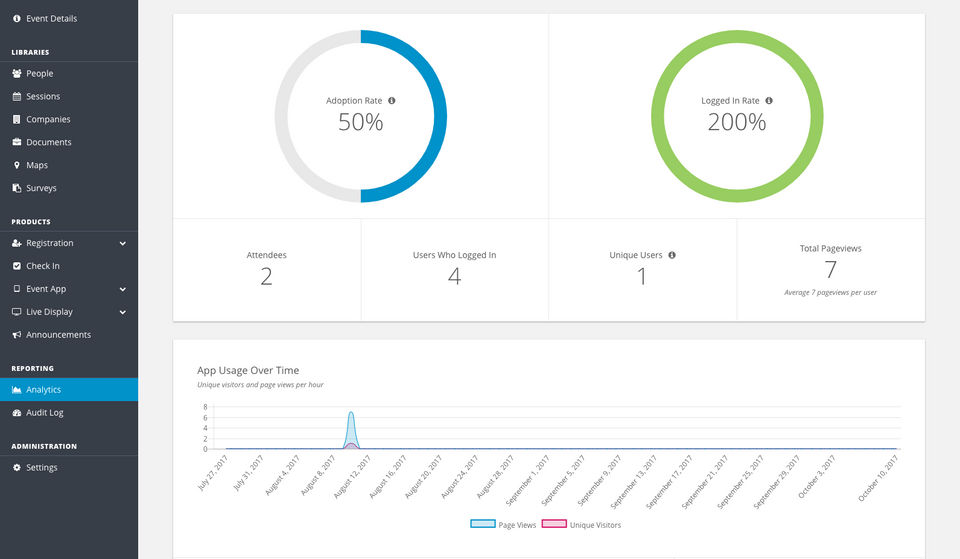Click the Users Who Logged In count 4
960x559 pixels.
[x=454, y=277]
